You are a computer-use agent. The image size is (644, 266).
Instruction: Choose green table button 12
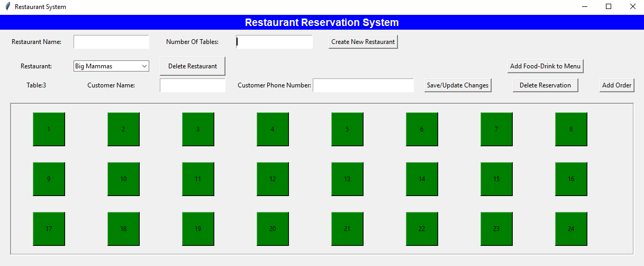point(273,179)
